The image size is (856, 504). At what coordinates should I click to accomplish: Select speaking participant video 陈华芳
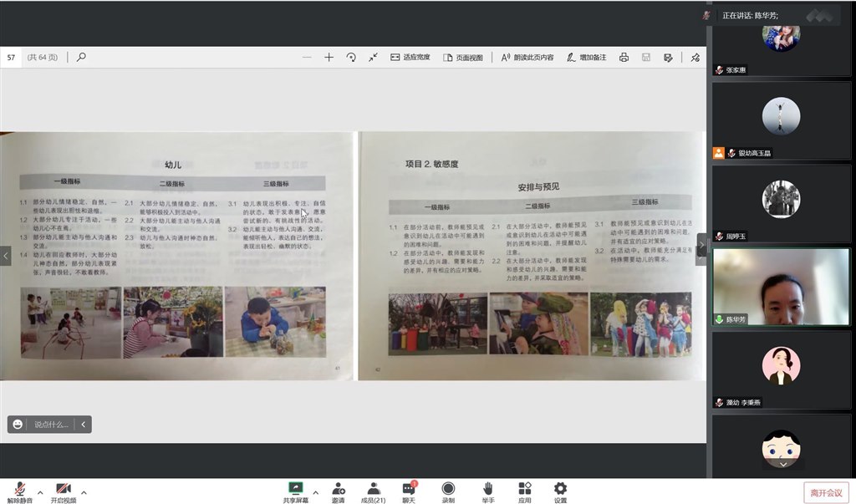click(782, 288)
